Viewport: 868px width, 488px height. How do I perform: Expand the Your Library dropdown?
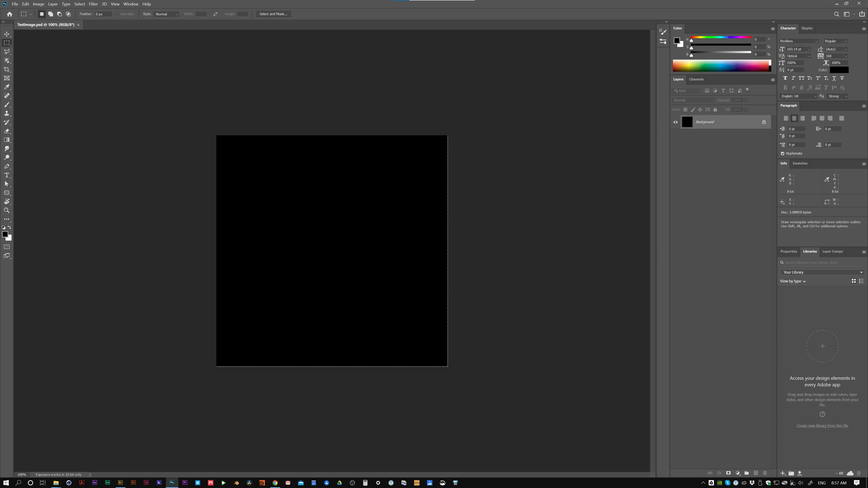(822, 272)
